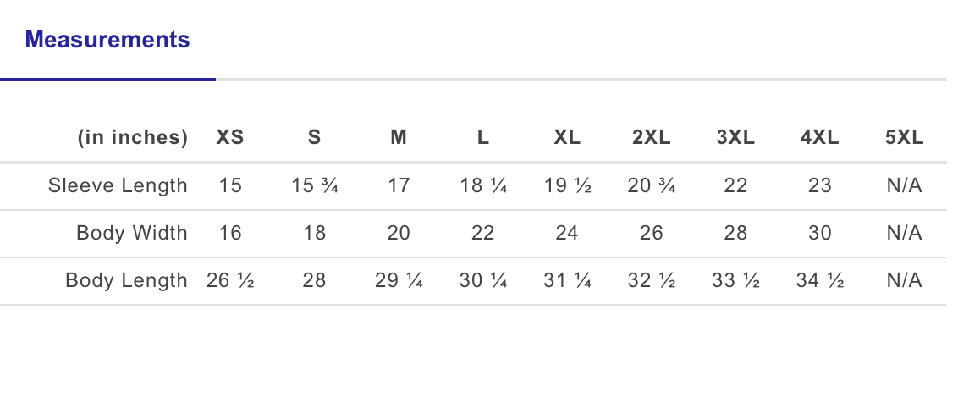Click the 5XL Body Length N/A cell
The height and width of the screenshot is (403, 980).
904,280
